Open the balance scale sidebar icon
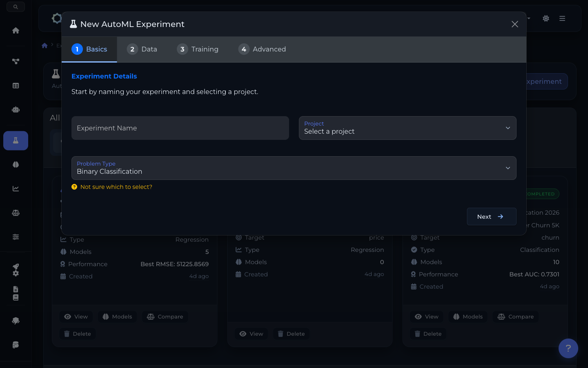The image size is (588, 368). pyautogui.click(x=16, y=213)
